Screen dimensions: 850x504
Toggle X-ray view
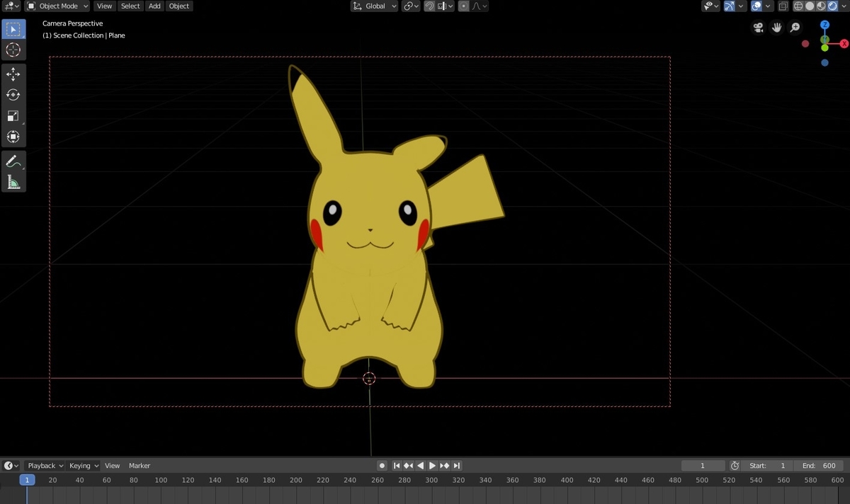pos(783,6)
